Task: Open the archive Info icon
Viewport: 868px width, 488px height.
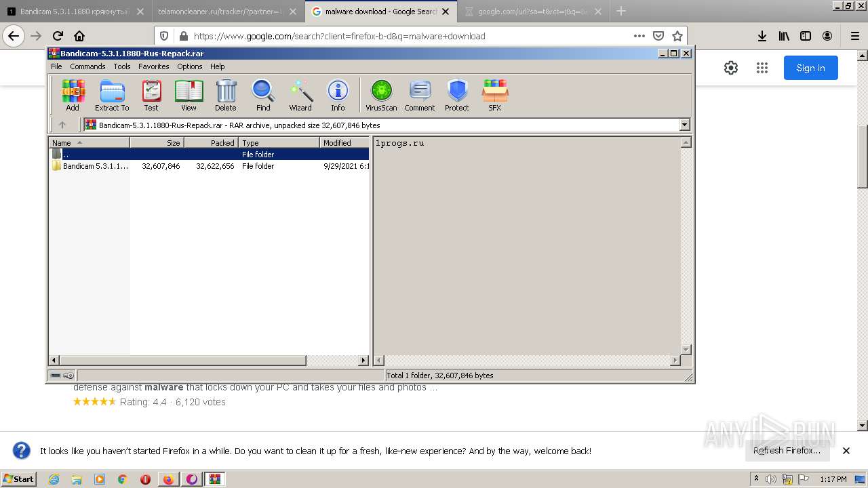Action: pos(338,95)
